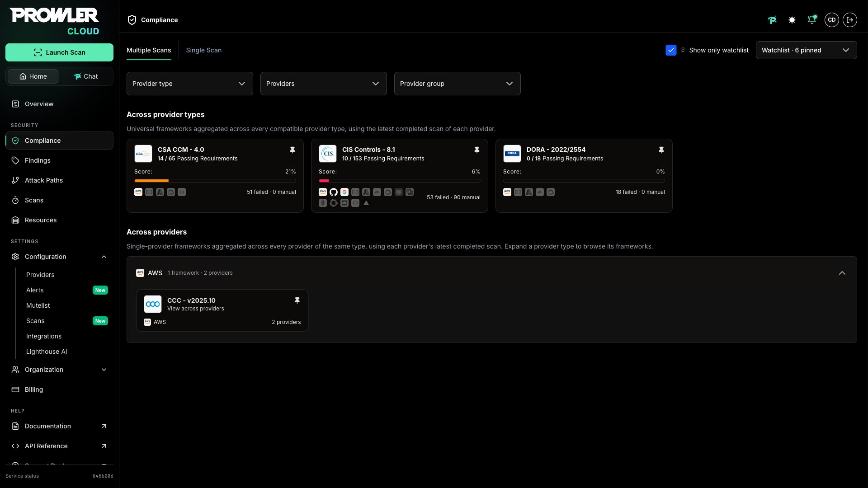This screenshot has width=868, height=488.
Task: Click the CIS Controls score progress bar
Action: click(400, 181)
